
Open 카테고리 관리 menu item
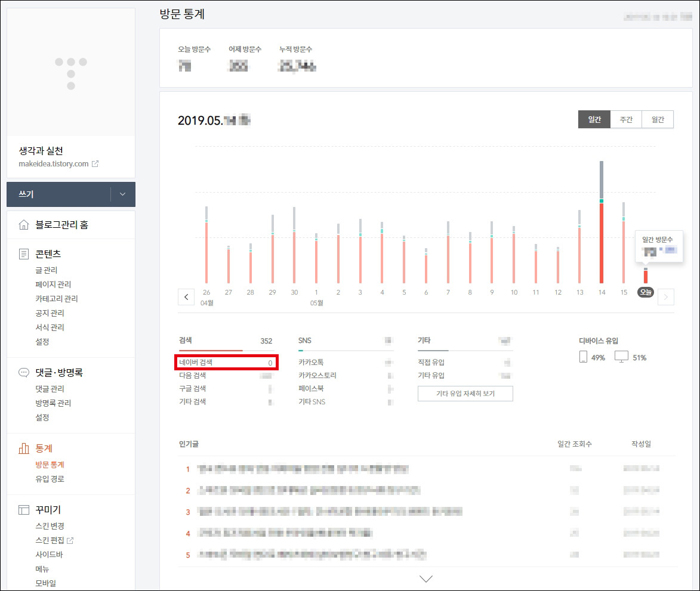coord(57,298)
